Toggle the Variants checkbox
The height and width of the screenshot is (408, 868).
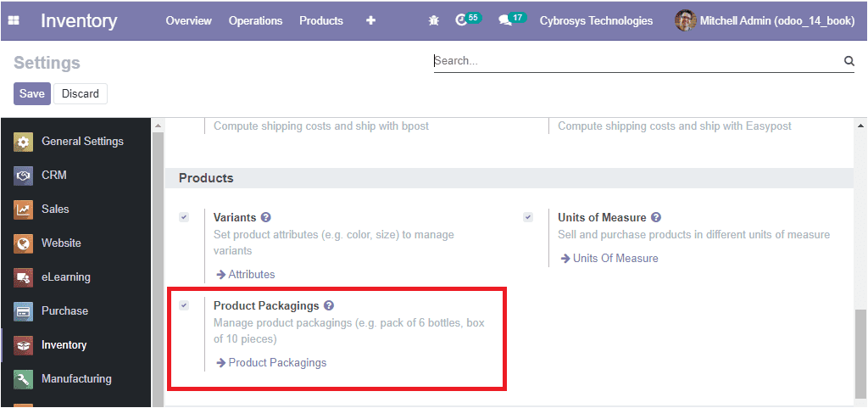[184, 217]
